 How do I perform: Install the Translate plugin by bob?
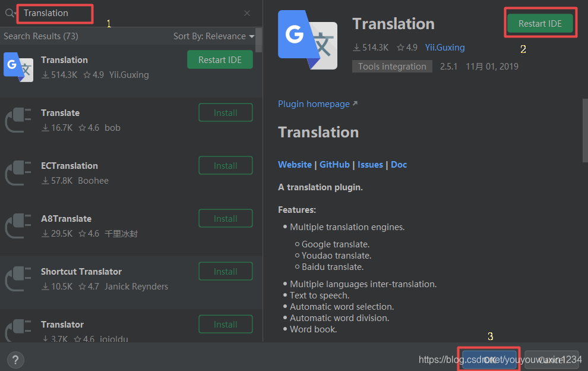[x=225, y=112]
